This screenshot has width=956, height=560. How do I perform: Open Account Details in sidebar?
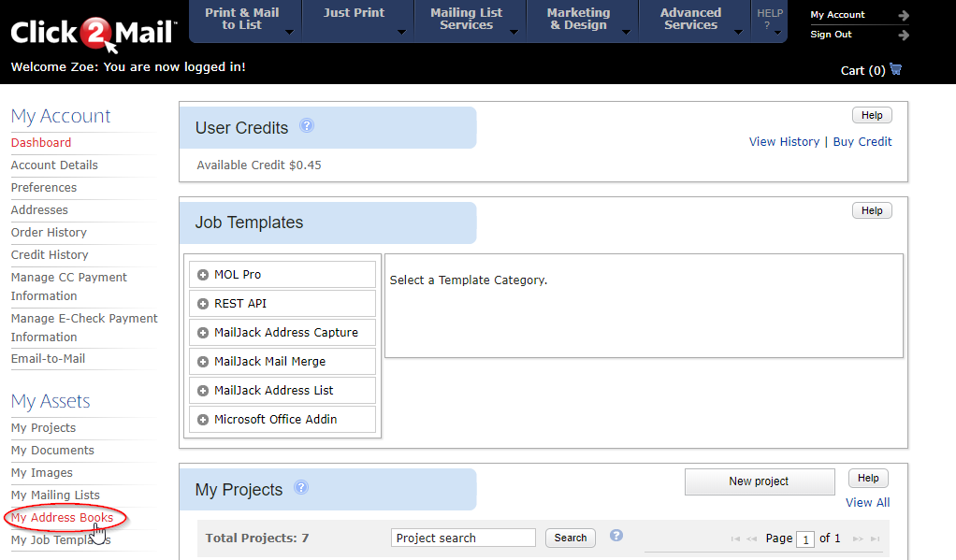(54, 165)
